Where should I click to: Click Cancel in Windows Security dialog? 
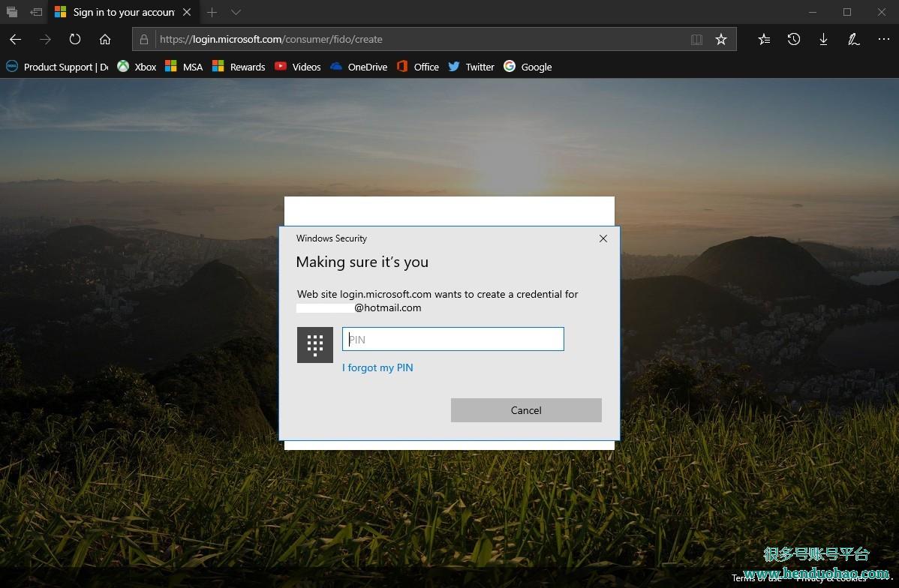coord(526,410)
